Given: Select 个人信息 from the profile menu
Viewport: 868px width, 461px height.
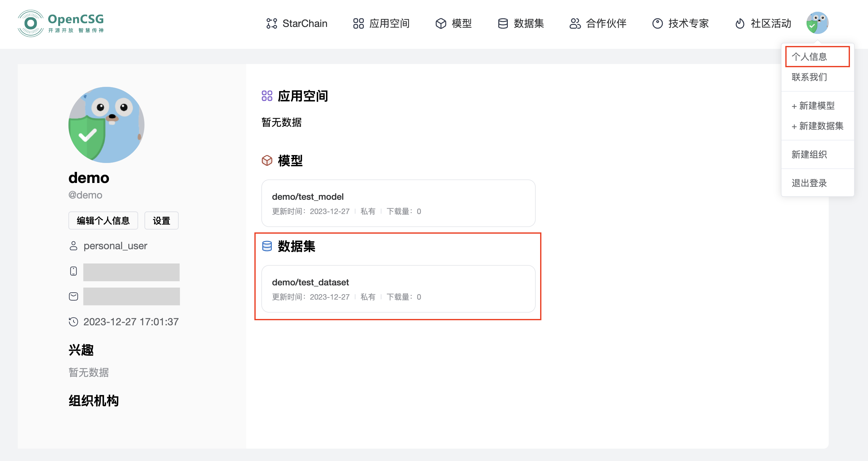Looking at the screenshot, I should tap(809, 56).
